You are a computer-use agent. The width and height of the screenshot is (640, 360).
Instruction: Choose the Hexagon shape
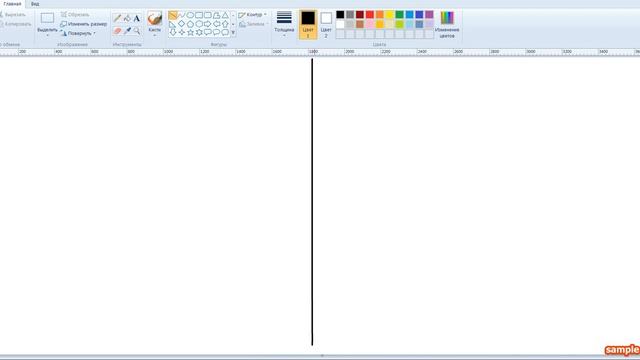click(x=199, y=24)
